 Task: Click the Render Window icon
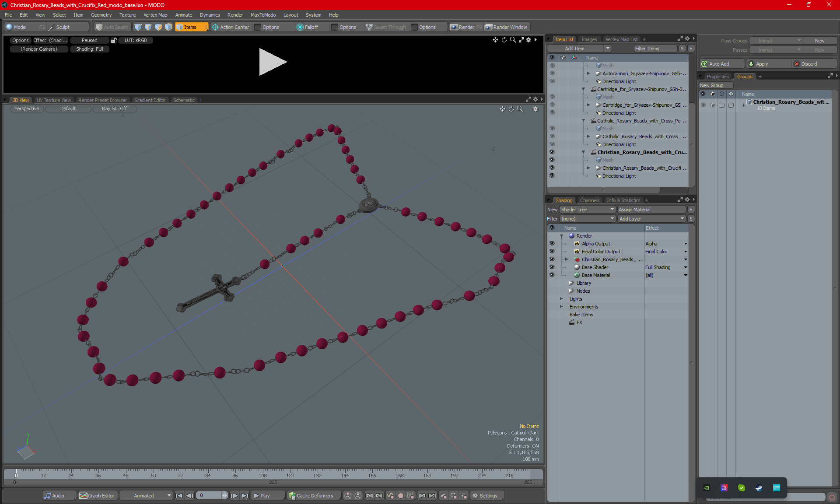489,27
